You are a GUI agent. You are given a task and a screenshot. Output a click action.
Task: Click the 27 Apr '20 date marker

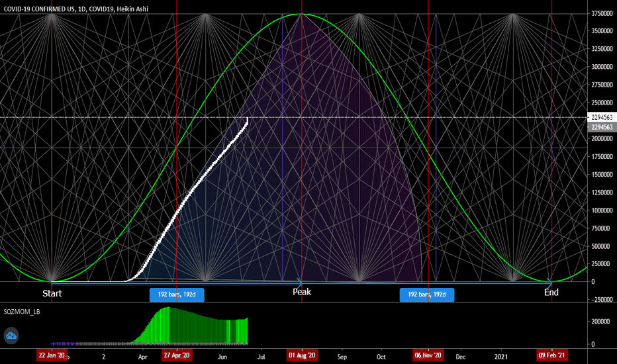[x=177, y=355]
